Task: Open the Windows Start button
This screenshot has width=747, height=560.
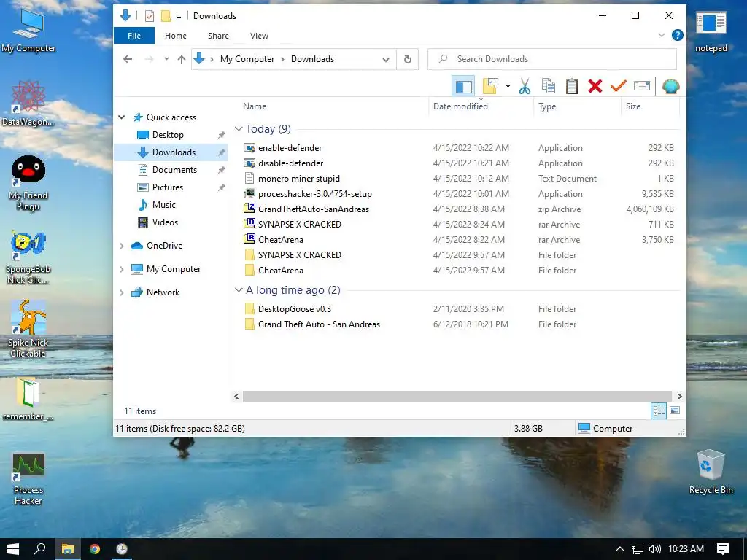Action: pyautogui.click(x=13, y=549)
